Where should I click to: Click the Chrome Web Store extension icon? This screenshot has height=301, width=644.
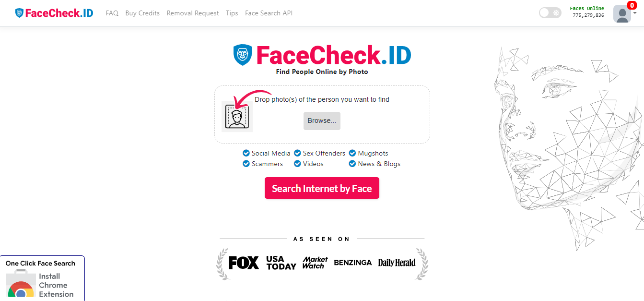click(20, 285)
